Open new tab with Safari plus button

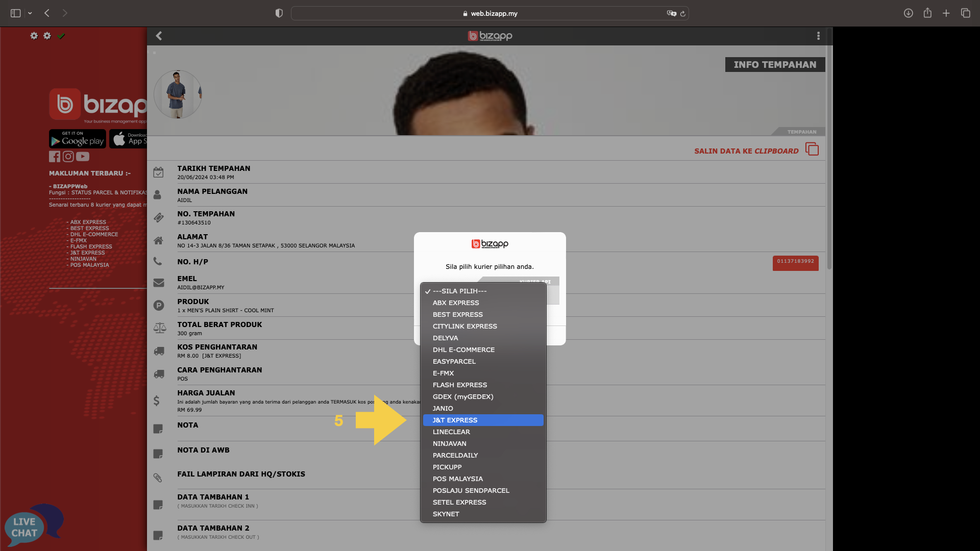[x=946, y=13]
